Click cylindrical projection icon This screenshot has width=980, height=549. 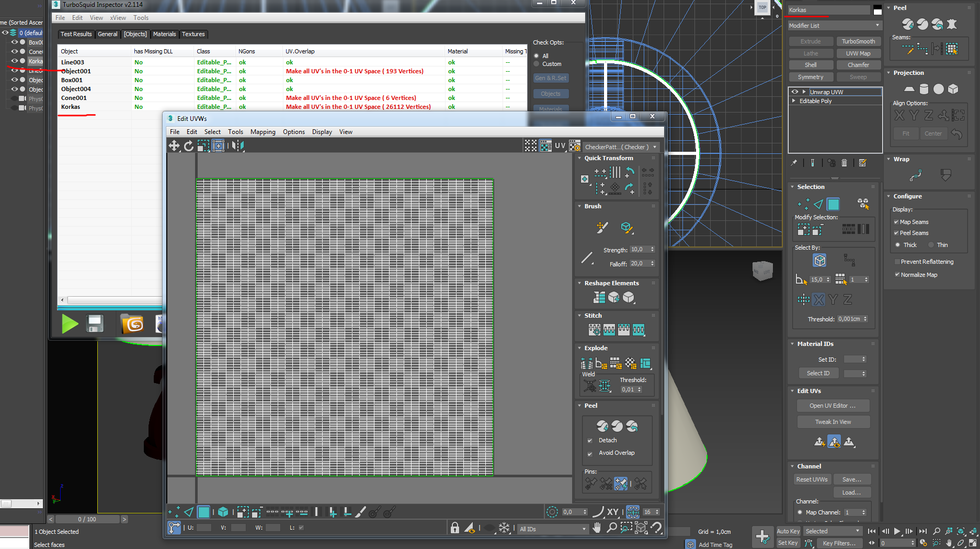click(x=924, y=89)
